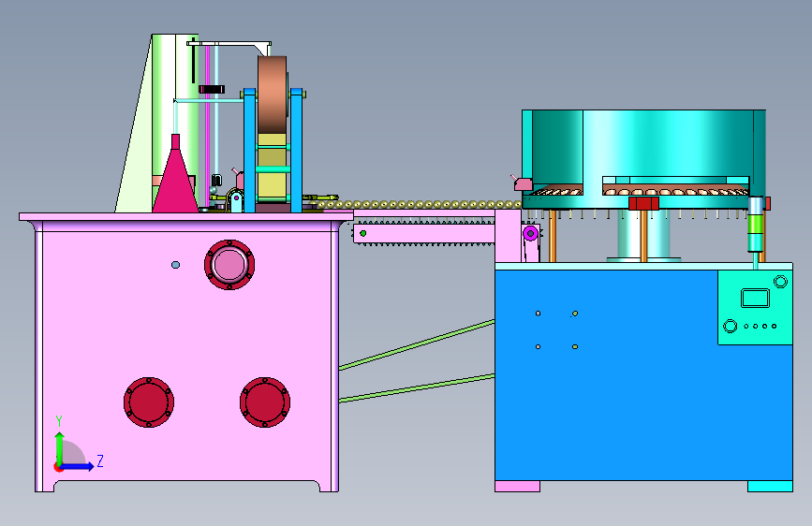This screenshot has height=526, width=812.
Task: Pick the upper round port with pink center
Action: coord(229,265)
